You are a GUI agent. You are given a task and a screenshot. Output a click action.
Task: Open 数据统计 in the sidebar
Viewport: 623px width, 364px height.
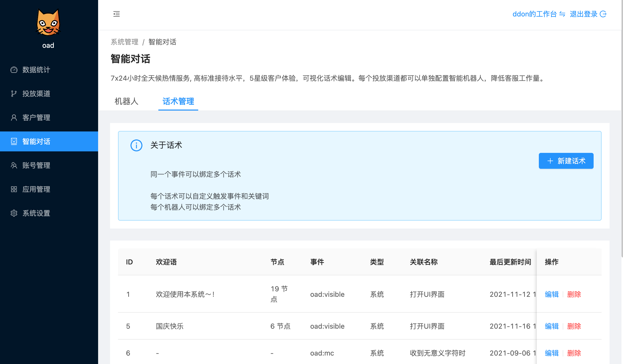49,70
